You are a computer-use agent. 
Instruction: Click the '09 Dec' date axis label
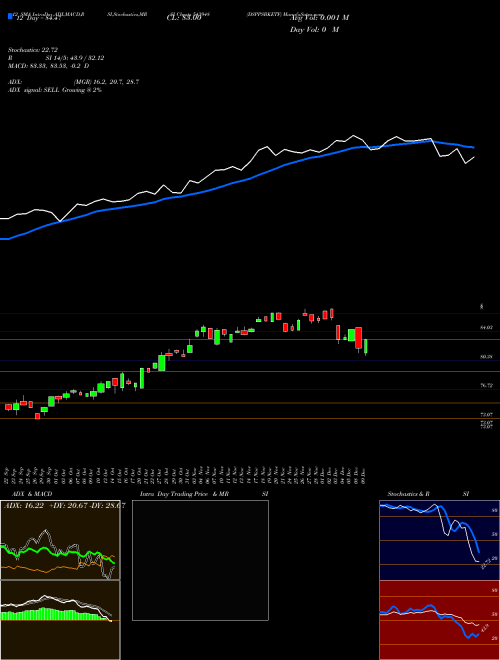[363, 476]
